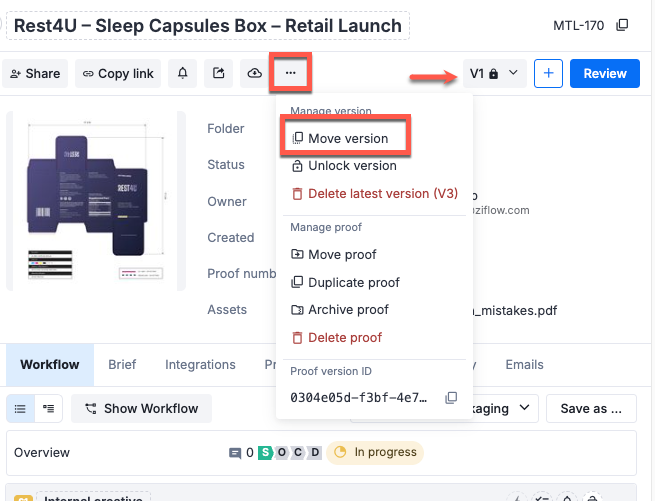Open the V1 version dropdown
This screenshot has width=655, height=501.
pyautogui.click(x=495, y=74)
